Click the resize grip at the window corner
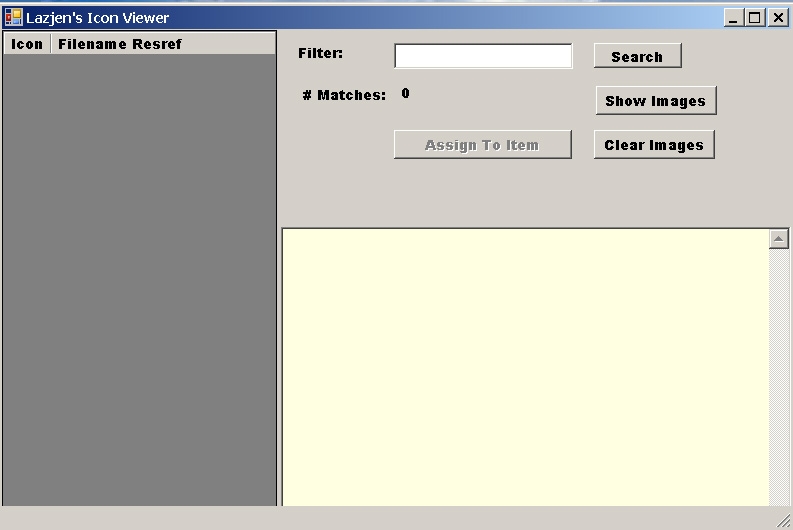Image resolution: width=793 pixels, height=530 pixels. coord(783,520)
